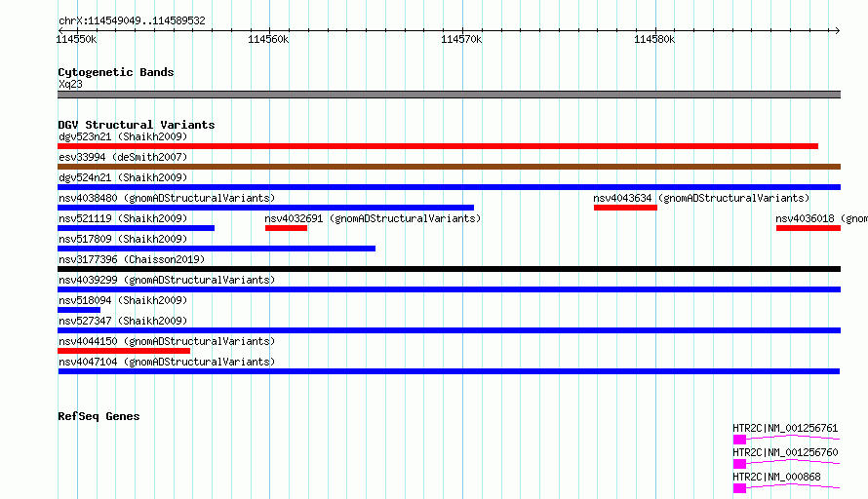Image resolution: width=868 pixels, height=499 pixels.
Task: Click the red nsv4036018 variant bar
Action: click(809, 228)
